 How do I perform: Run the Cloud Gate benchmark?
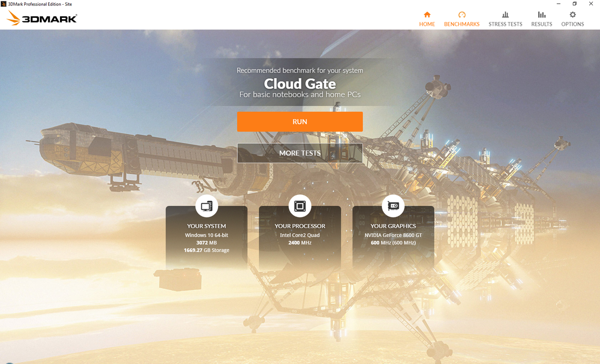[300, 121]
